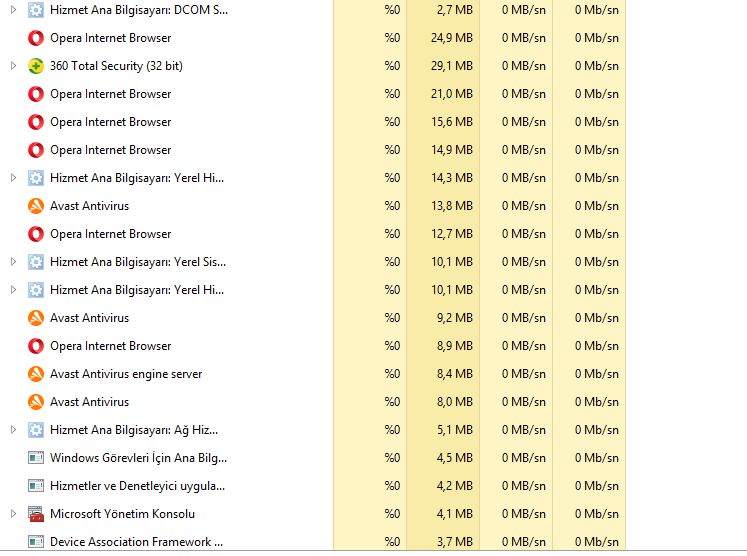Expand the Microsoft Yönetim Konsolu process
The height and width of the screenshot is (556, 747).
coord(13,514)
